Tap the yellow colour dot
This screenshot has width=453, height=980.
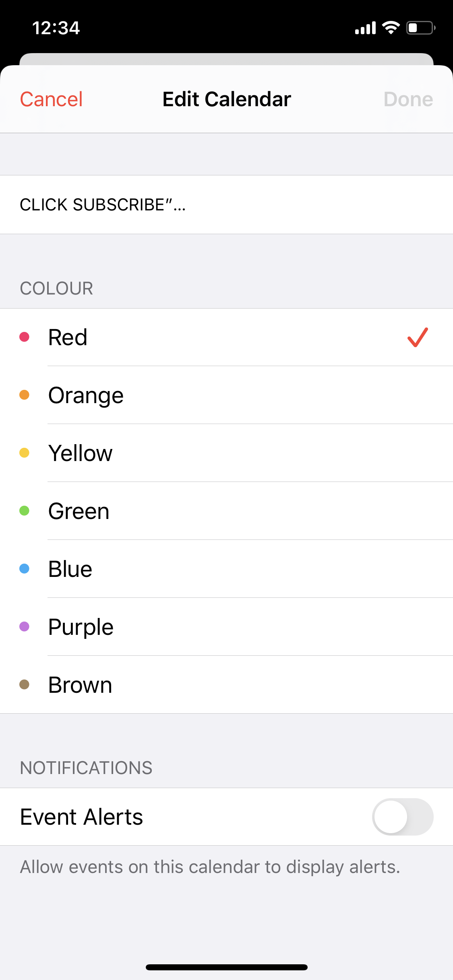point(25,453)
